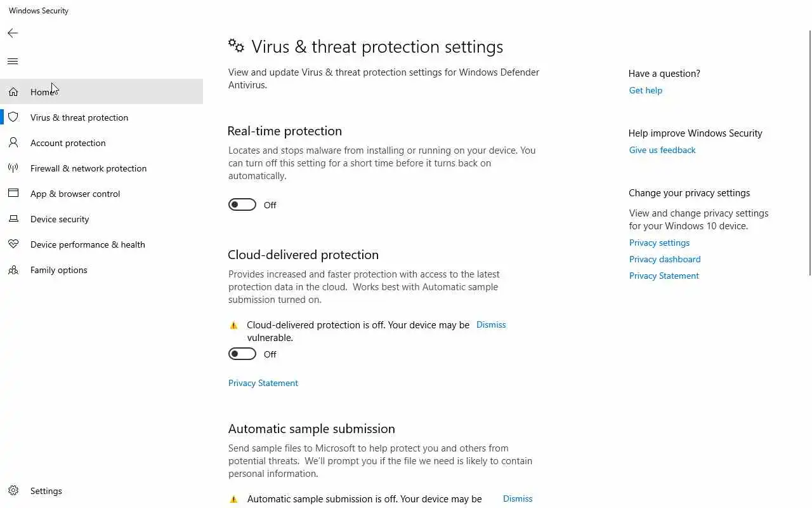Expand the hamburger navigation menu

13,62
